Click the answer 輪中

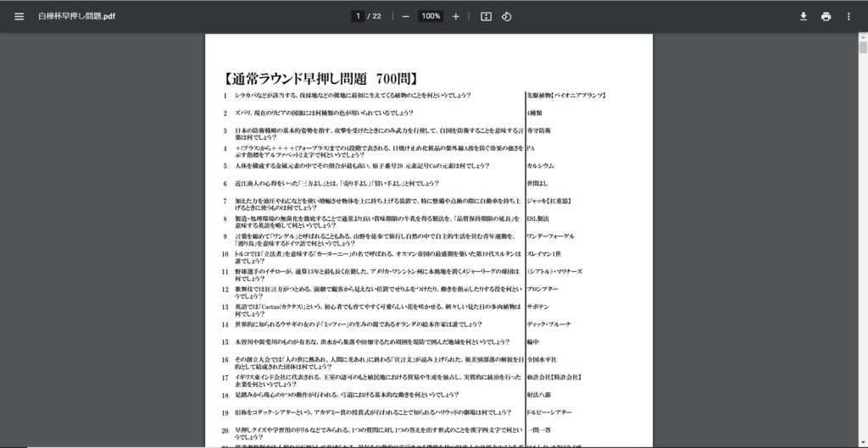click(533, 342)
